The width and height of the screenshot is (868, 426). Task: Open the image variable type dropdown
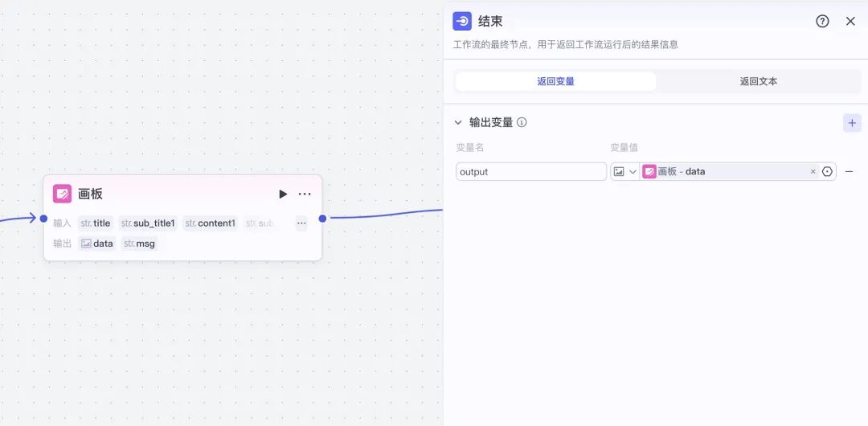(x=625, y=172)
